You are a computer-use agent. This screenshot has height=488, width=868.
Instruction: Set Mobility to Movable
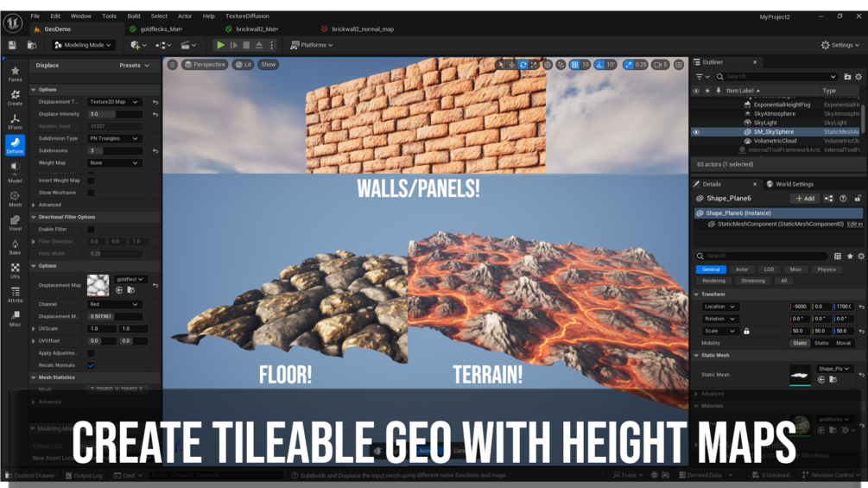(844, 343)
